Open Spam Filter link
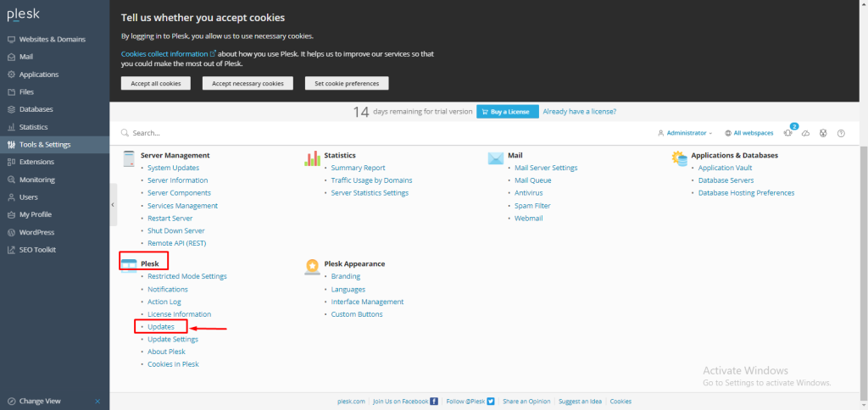The height and width of the screenshot is (410, 868). tap(532, 206)
